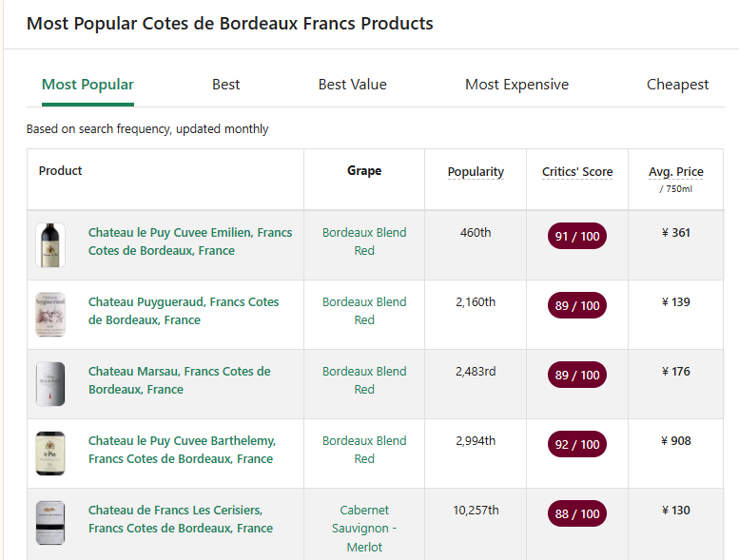Click Les Cerisiers label thumbnail
The height and width of the screenshot is (560, 739).
pyautogui.click(x=50, y=523)
